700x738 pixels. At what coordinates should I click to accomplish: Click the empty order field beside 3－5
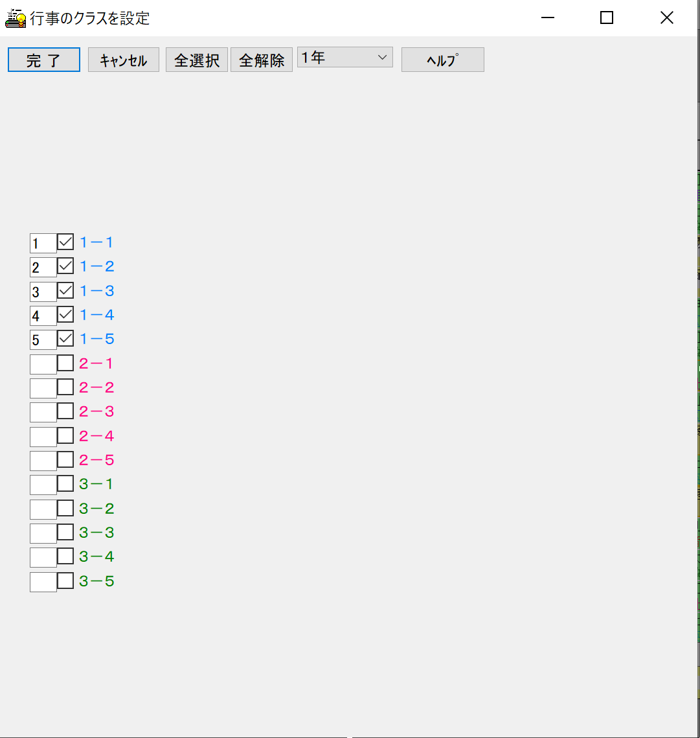[x=43, y=582]
